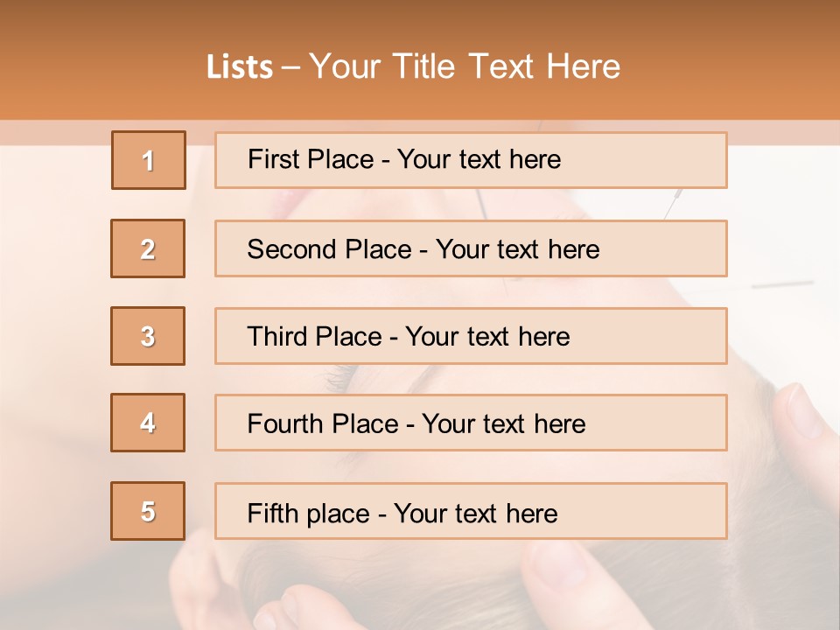
Task: Click the bold word Lists in title
Action: pos(240,67)
